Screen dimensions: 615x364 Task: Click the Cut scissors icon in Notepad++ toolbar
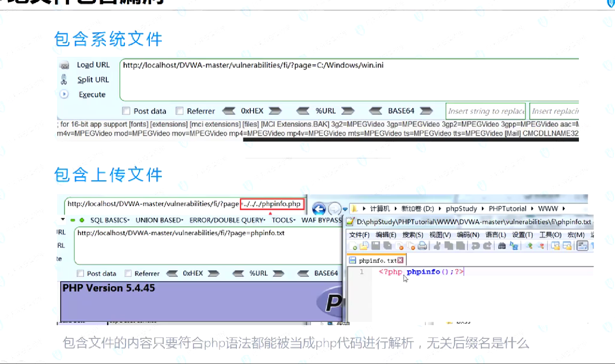click(437, 245)
